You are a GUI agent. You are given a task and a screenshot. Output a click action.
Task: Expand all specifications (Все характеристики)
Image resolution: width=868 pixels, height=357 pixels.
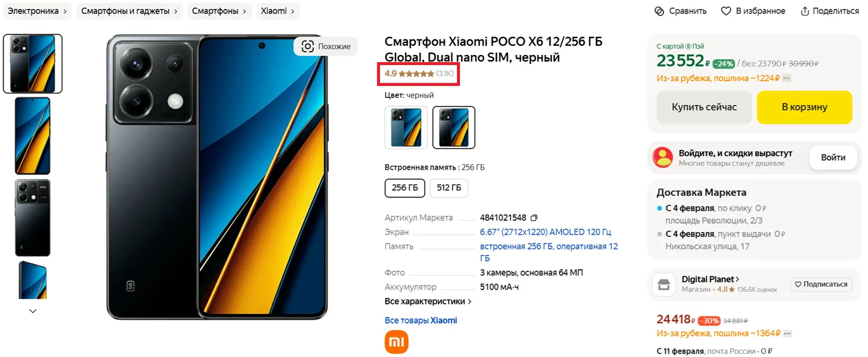click(428, 301)
